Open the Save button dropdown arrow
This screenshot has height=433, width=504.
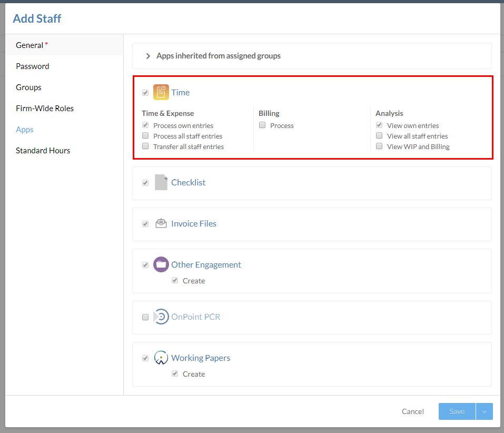click(484, 411)
